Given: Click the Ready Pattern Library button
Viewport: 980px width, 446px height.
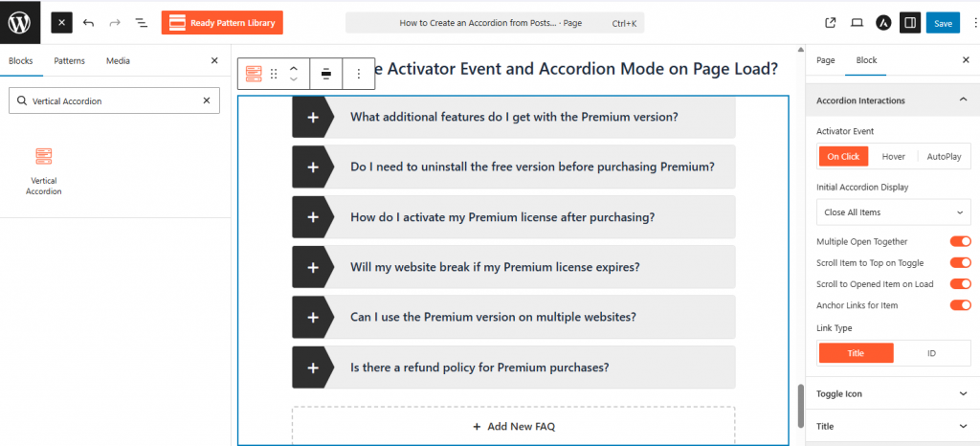Looking at the screenshot, I should 222,22.
